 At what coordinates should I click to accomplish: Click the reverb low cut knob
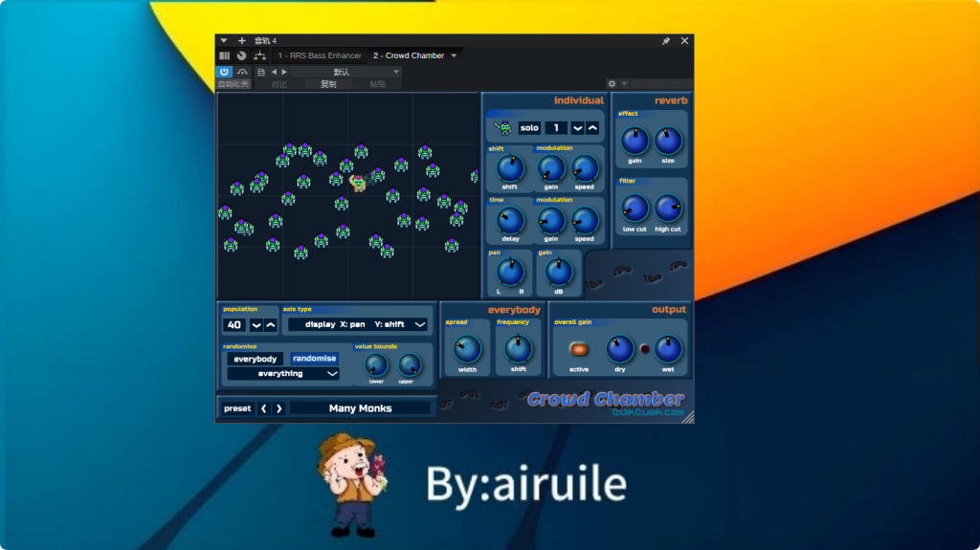[635, 209]
